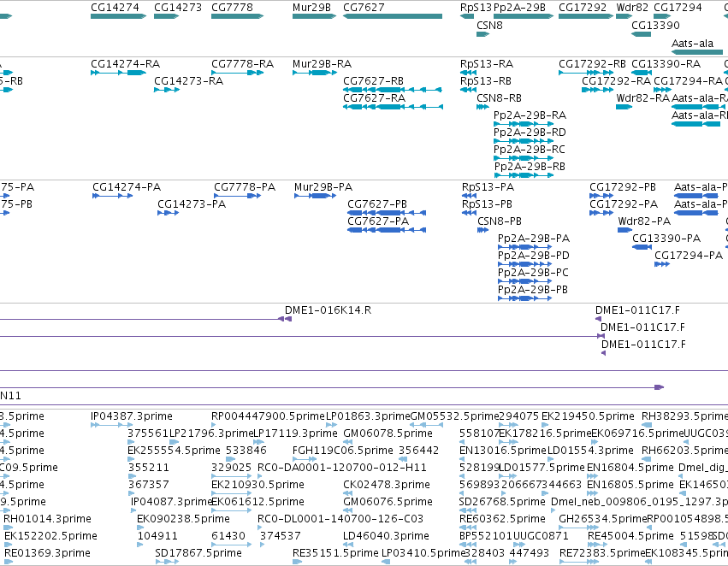Select EST CK02478.3prime
728x566 pixels.
pos(387,486)
